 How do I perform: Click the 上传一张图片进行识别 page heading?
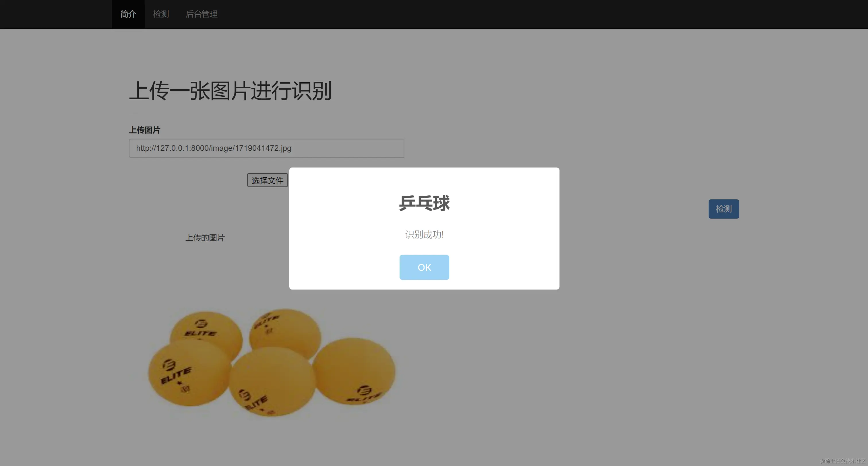230,91
